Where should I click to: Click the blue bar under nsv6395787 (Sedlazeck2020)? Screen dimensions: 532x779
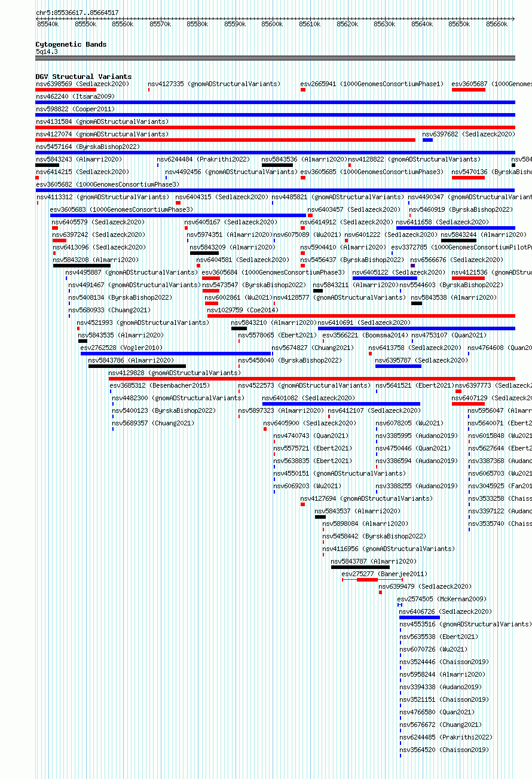click(x=398, y=366)
